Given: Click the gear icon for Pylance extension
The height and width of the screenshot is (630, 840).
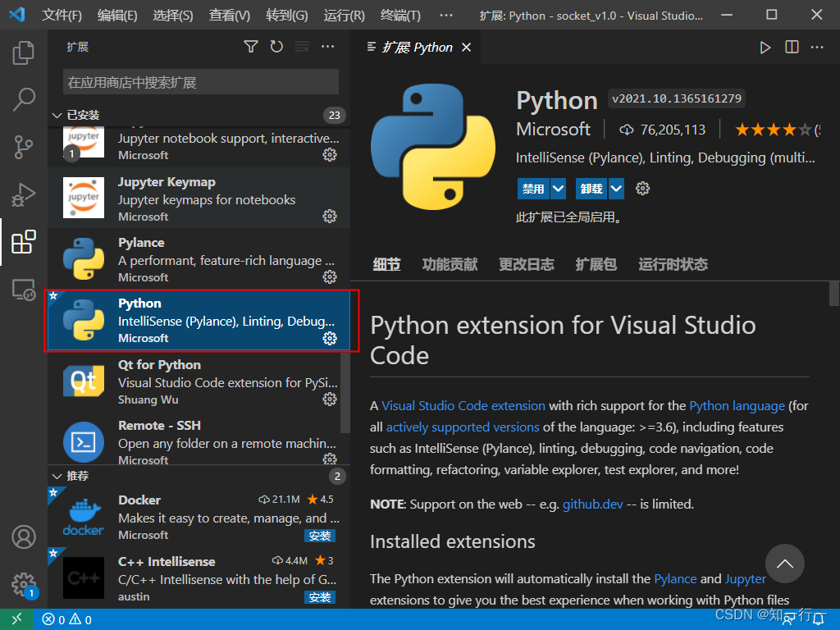Looking at the screenshot, I should pyautogui.click(x=330, y=277).
